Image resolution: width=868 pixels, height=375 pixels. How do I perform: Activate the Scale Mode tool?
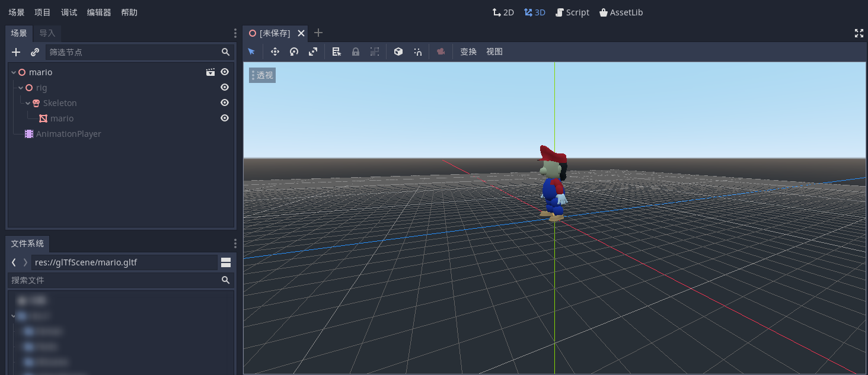313,52
